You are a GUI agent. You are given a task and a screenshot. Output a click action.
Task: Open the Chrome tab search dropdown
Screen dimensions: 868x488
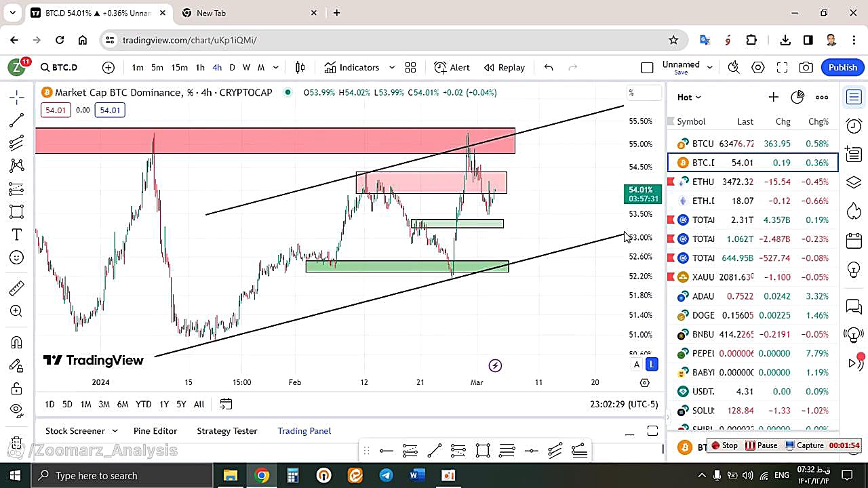coord(12,13)
